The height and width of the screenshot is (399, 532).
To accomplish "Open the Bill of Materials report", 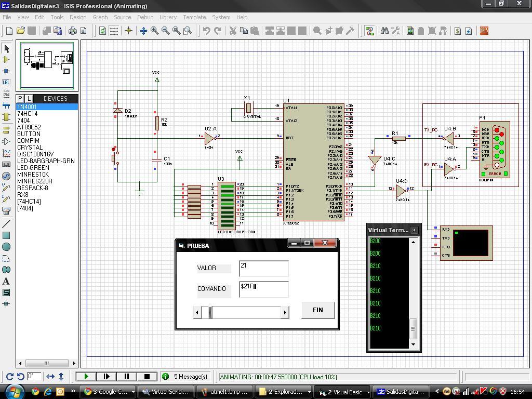I will click(457, 31).
